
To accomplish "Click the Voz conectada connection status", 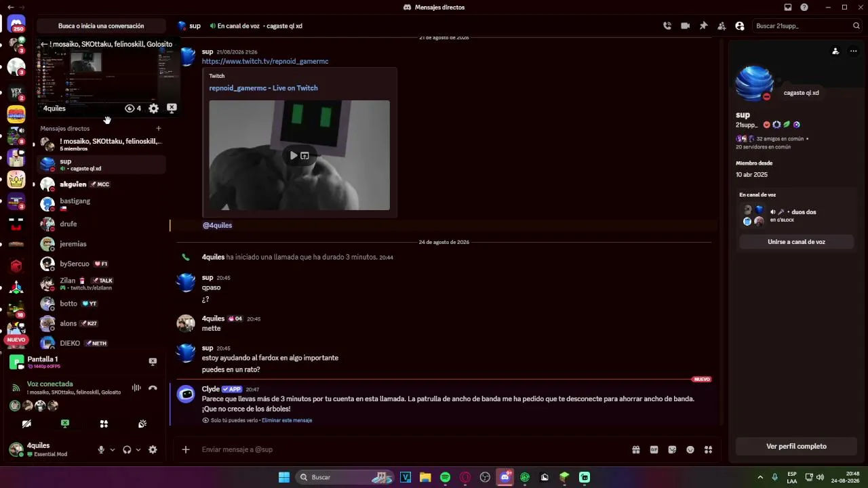I will click(x=50, y=384).
